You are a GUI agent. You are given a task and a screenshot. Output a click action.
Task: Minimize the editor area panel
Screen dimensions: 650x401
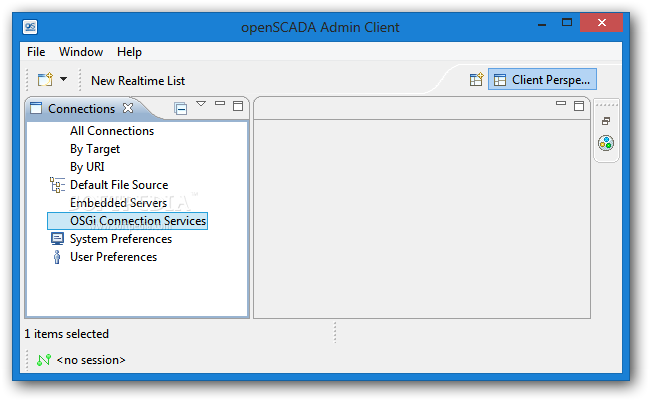(561, 103)
